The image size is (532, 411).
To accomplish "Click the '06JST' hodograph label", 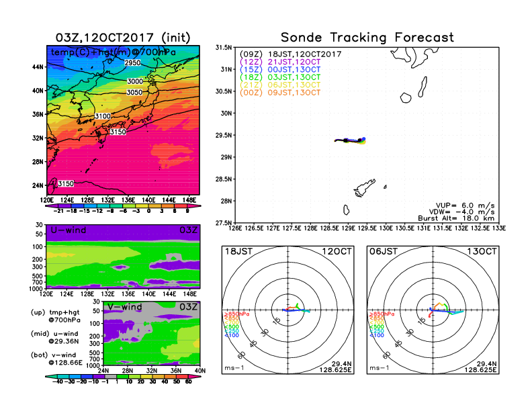I will 384,251.
